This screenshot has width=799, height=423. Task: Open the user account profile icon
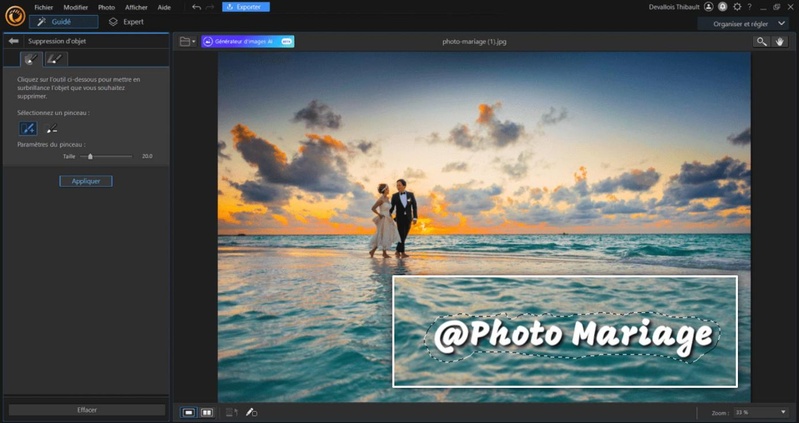[709, 7]
